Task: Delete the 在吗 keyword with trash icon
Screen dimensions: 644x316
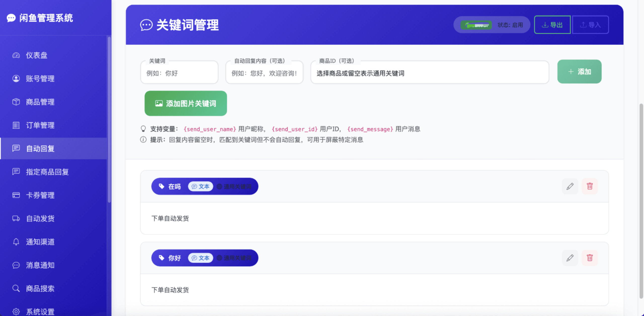Action: click(589, 186)
